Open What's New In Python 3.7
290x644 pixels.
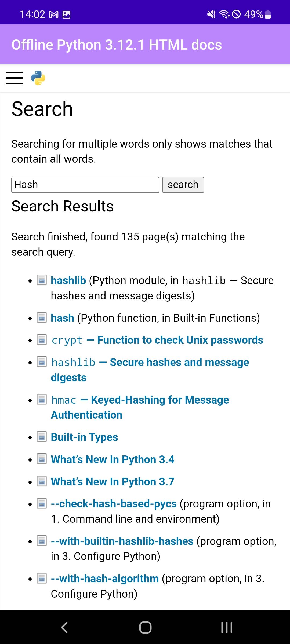coord(113,482)
